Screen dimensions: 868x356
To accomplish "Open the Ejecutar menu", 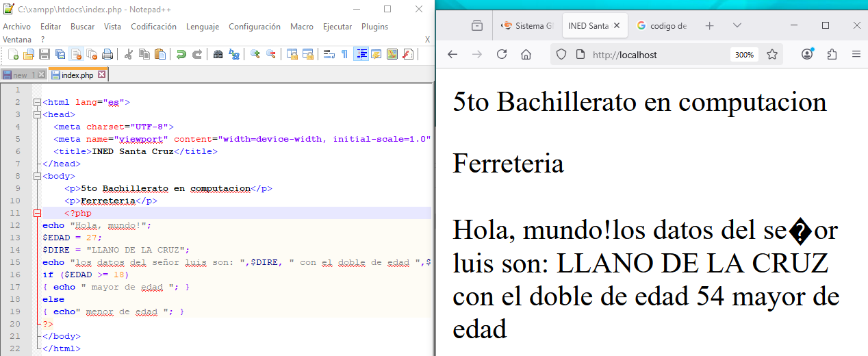I will pos(337,27).
